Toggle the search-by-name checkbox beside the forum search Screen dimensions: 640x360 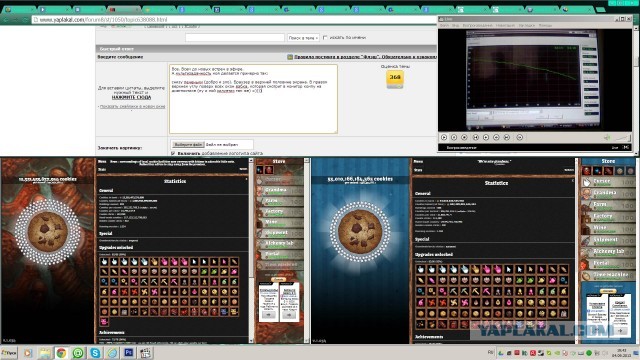click(325, 38)
